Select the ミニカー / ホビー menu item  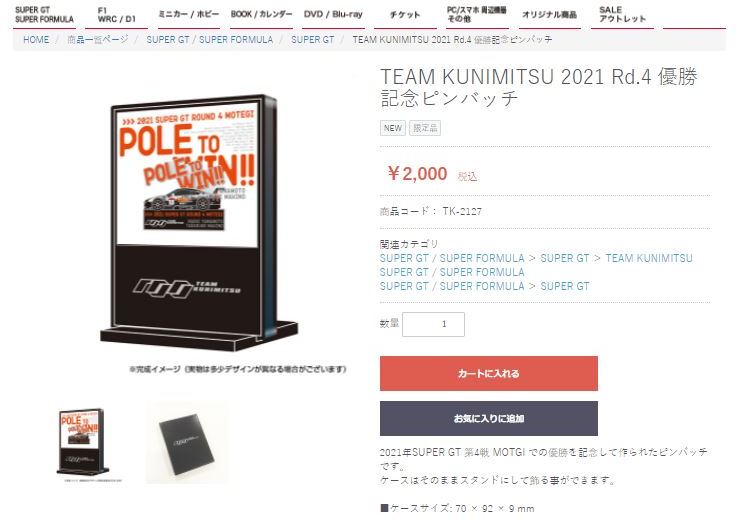pyautogui.click(x=189, y=15)
